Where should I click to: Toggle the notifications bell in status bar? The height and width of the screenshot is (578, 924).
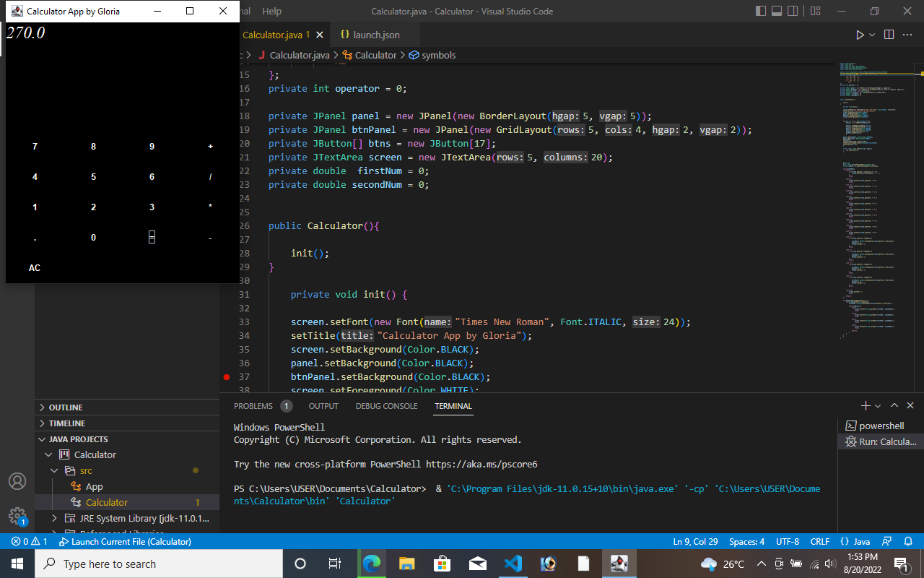pyautogui.click(x=908, y=541)
